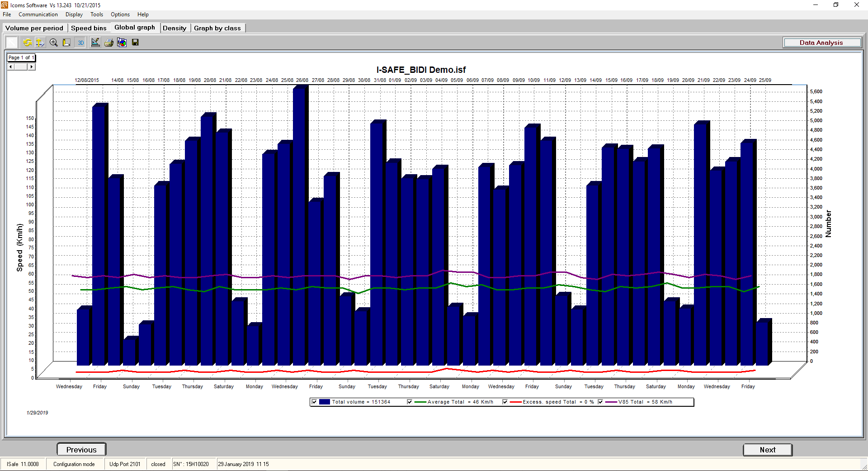The height and width of the screenshot is (471, 868).
Task: Select the zoom magnifier tool
Action: click(x=53, y=42)
